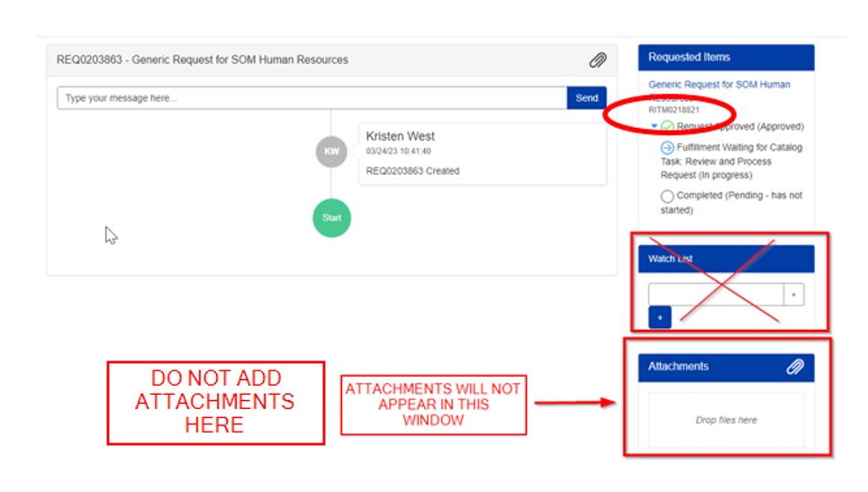The width and height of the screenshot is (868, 492).
Task: Click the paperclip icon in the request header
Action: [598, 60]
